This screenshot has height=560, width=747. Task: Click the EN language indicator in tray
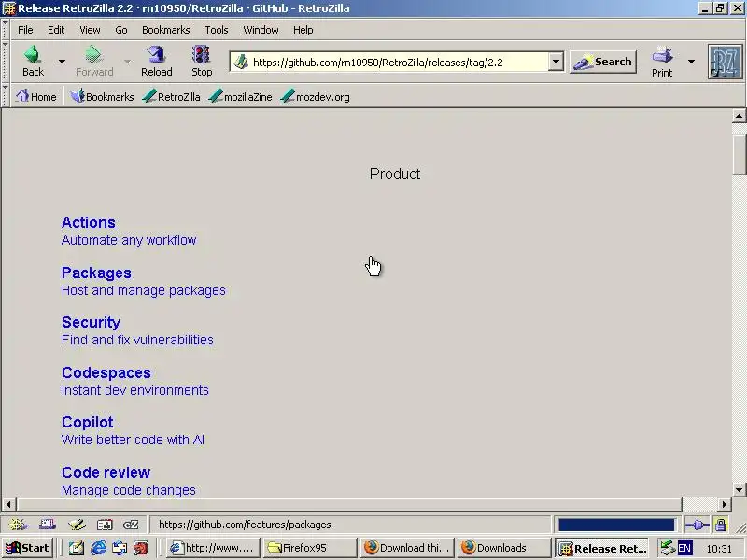point(684,548)
